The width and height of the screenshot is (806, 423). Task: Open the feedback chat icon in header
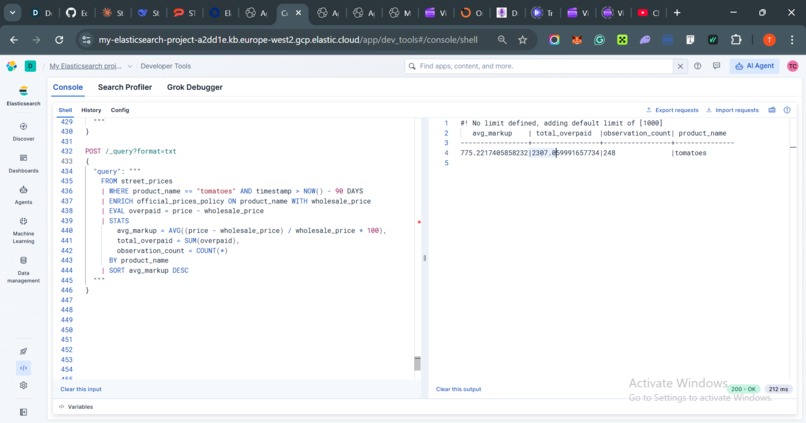(717, 66)
